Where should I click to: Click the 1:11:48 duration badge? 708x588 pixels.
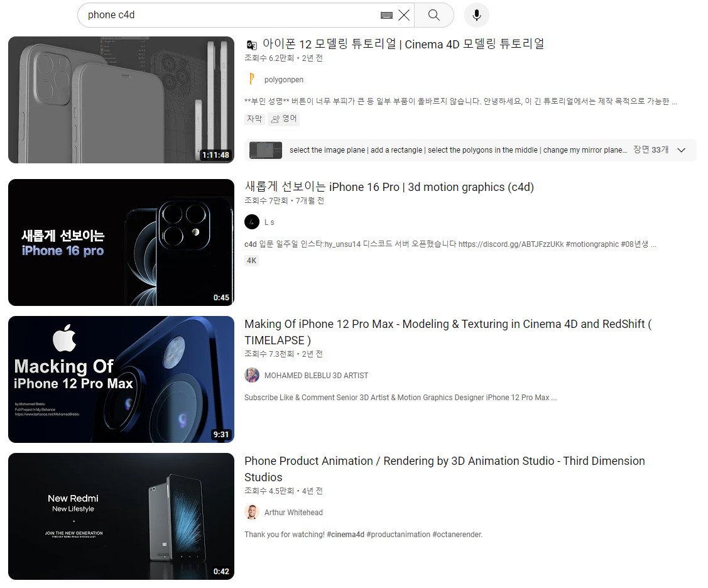coord(215,155)
